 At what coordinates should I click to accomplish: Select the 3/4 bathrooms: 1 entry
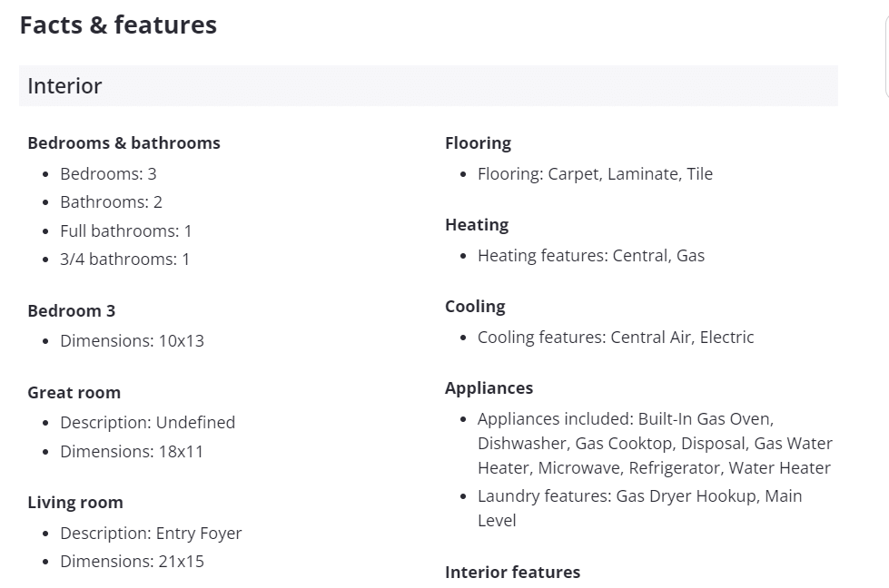pyautogui.click(x=125, y=260)
